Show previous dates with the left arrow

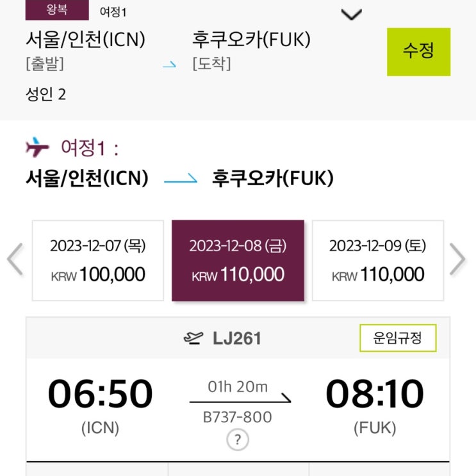pos(15,259)
